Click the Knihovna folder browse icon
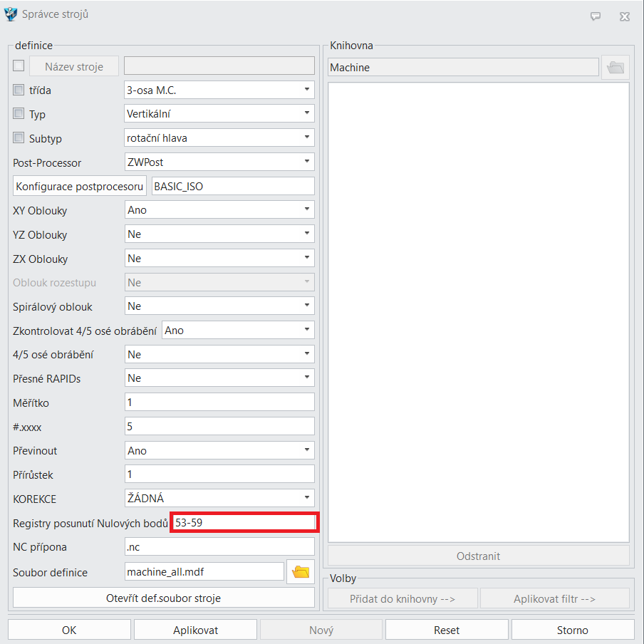The height and width of the screenshot is (644, 644). [616, 67]
